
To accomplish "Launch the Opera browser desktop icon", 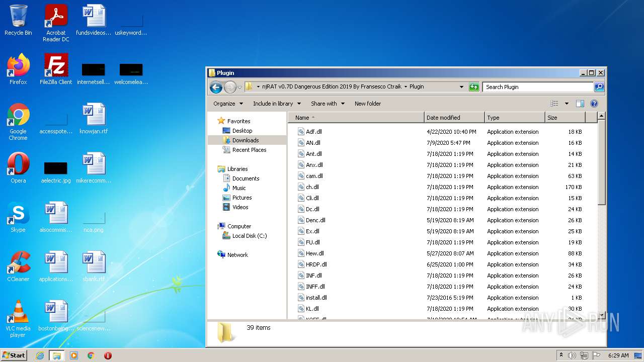I will pos(18,168).
